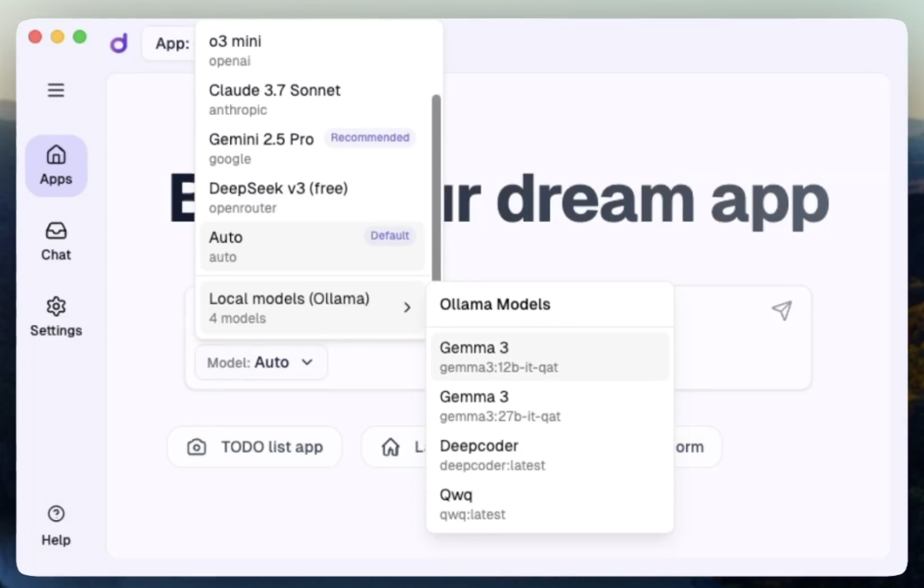The image size is (924, 588).
Task: Select o3 mini openai model
Action: pyautogui.click(x=312, y=50)
